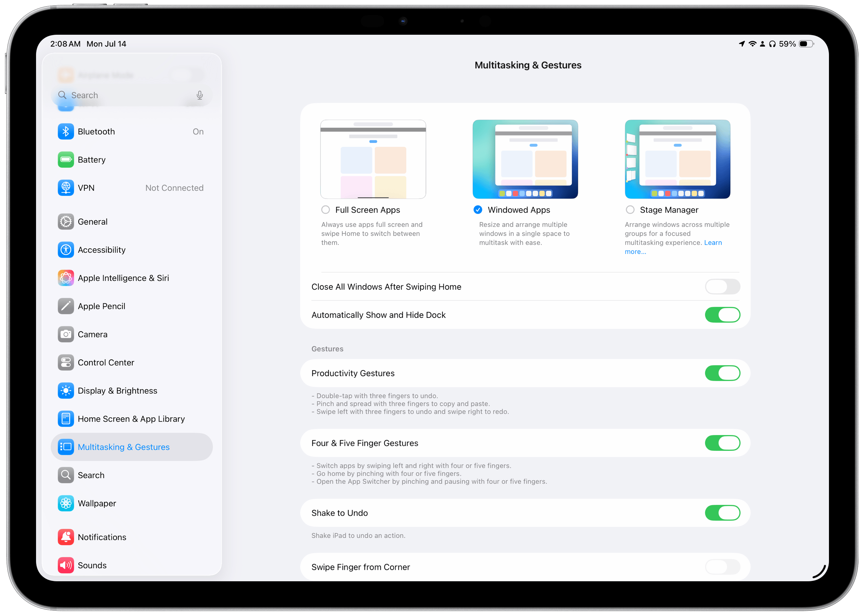This screenshot has height=616, width=865.
Task: Tap the Full Screen Apps preview thumbnail
Action: point(373,159)
